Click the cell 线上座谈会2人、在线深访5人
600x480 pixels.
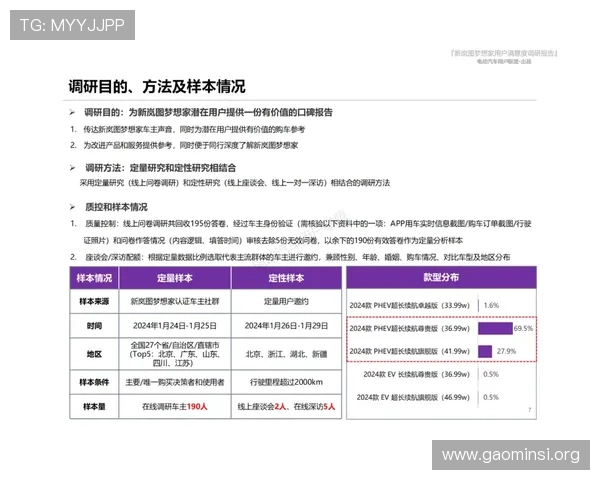click(286, 407)
